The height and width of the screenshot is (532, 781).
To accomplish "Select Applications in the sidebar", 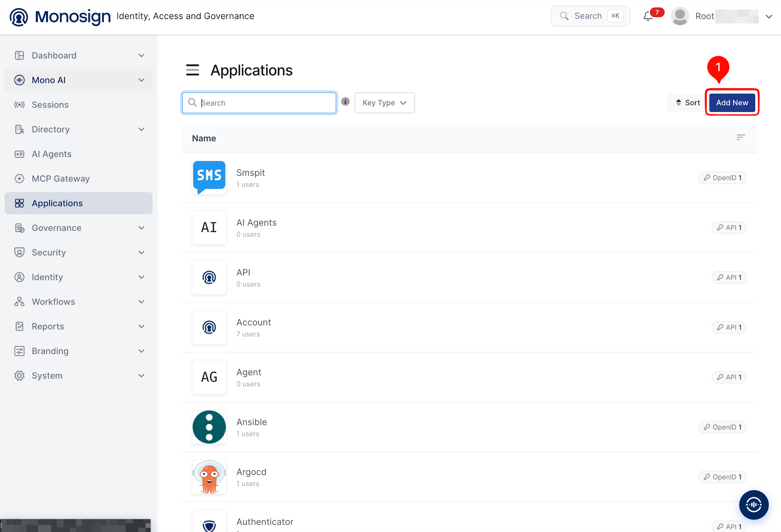I will (x=78, y=203).
